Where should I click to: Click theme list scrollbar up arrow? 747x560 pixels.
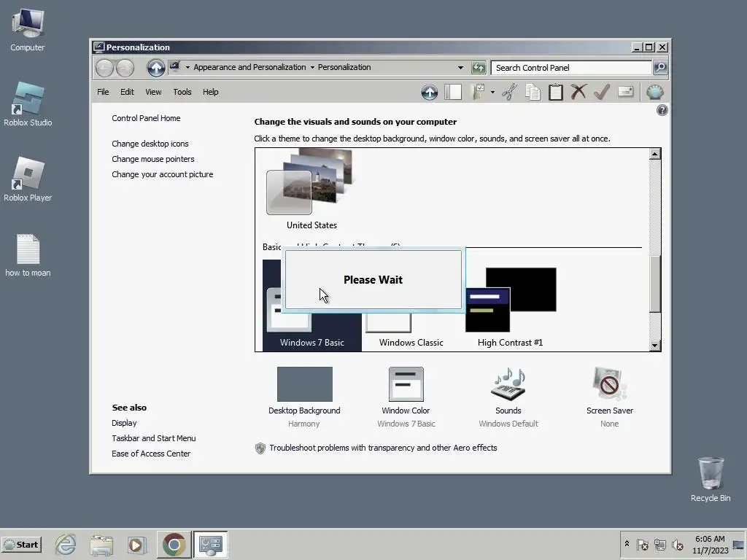[x=655, y=154]
